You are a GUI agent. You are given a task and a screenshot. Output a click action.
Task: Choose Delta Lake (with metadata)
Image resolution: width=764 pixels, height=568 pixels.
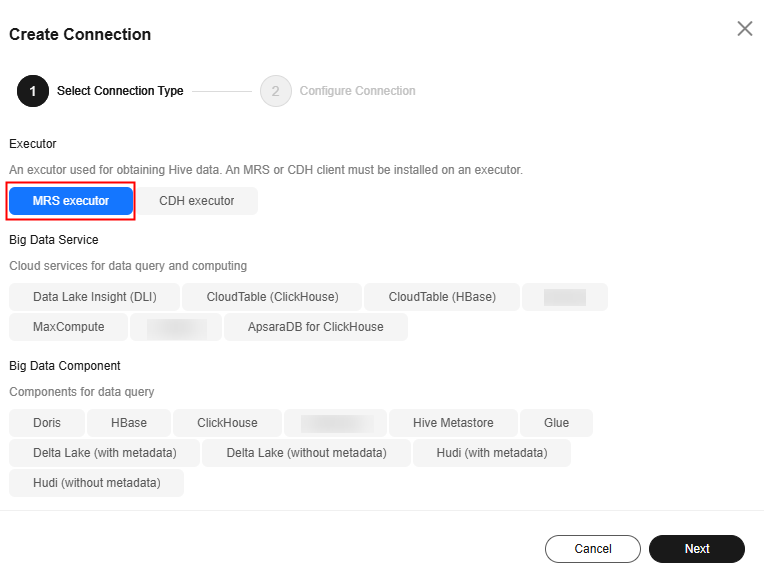click(x=104, y=453)
